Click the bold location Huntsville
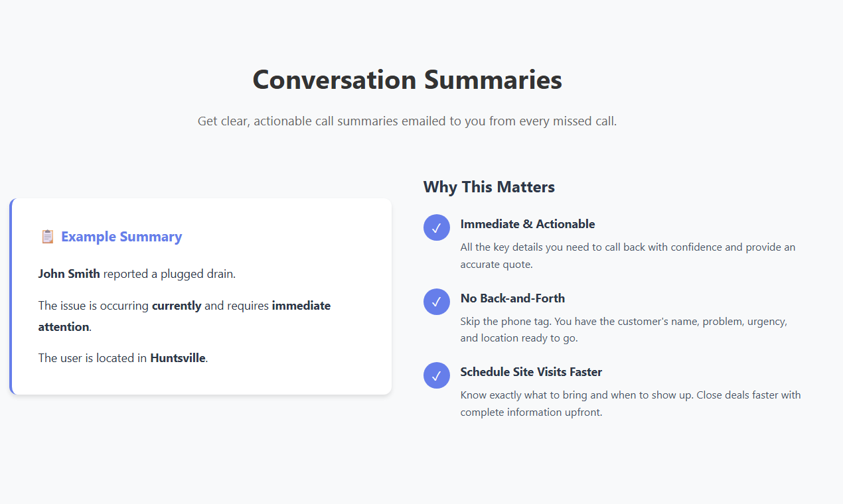This screenshot has width=843, height=504. click(178, 358)
